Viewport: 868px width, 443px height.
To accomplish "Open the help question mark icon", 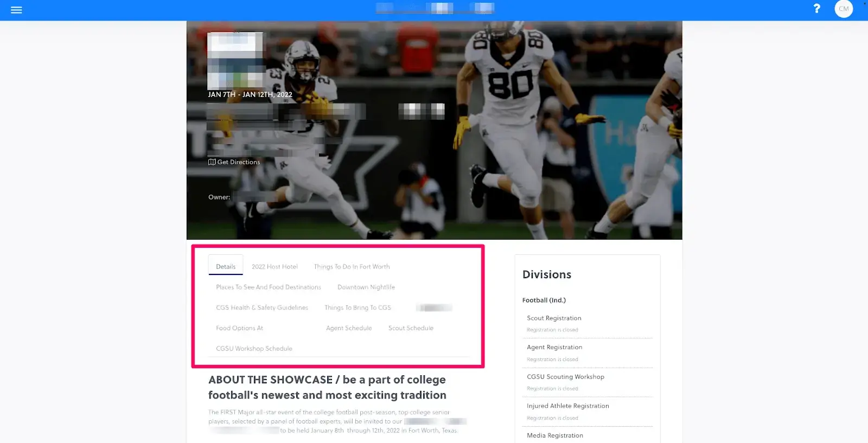I will tap(816, 9).
